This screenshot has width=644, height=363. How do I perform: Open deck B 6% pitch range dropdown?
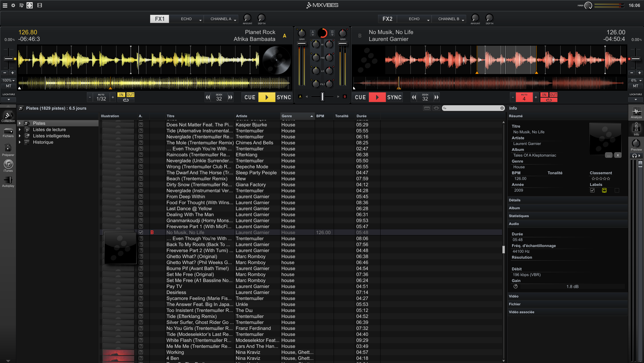(x=636, y=81)
